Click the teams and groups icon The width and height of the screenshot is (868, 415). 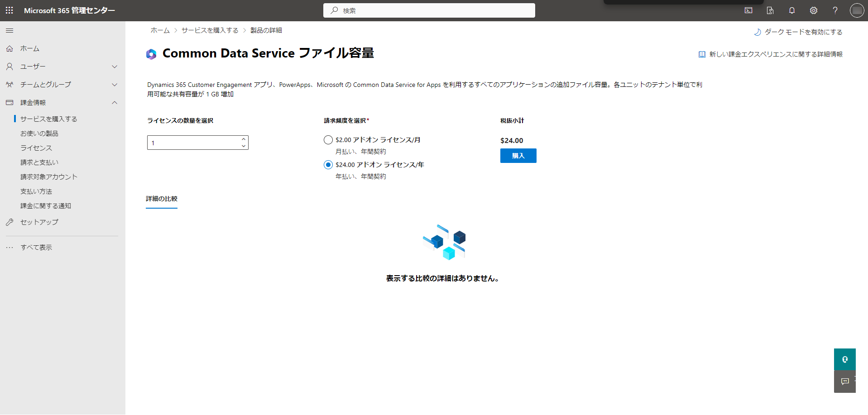(10, 85)
